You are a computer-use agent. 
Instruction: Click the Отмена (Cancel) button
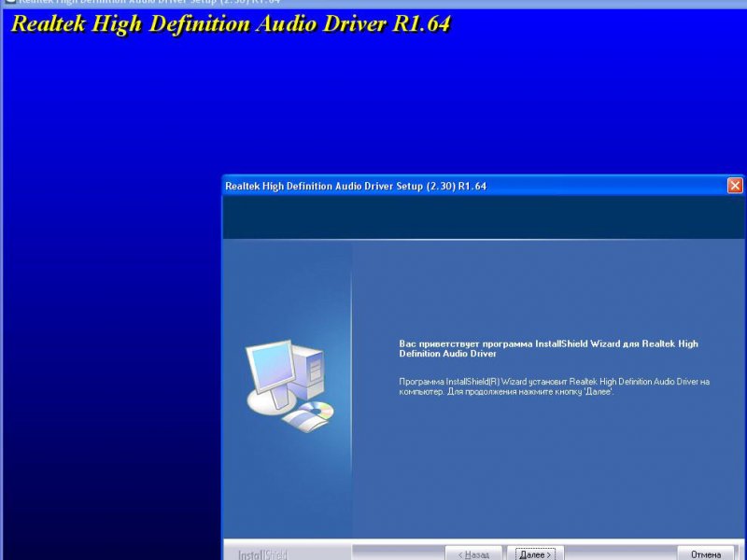(x=706, y=553)
